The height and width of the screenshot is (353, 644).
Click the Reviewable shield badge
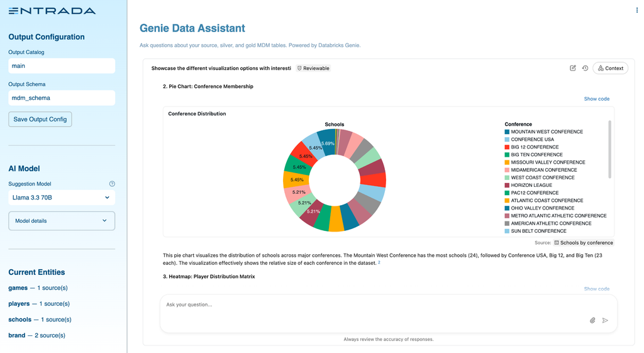313,68
